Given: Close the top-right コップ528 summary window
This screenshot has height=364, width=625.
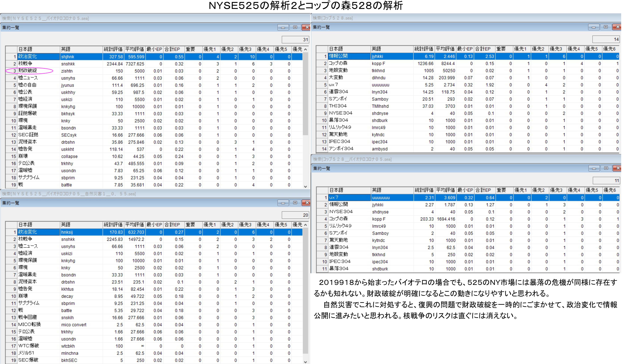Looking at the screenshot, I should pos(617,27).
